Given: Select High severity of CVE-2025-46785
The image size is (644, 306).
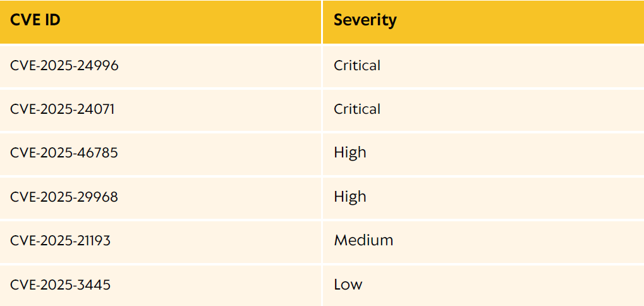Looking at the screenshot, I should (x=350, y=153).
